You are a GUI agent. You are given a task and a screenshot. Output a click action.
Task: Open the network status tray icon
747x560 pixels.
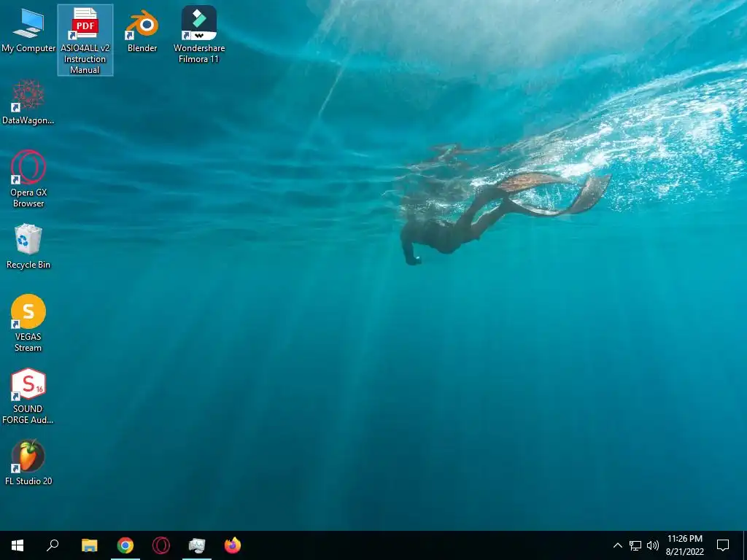[635, 545]
